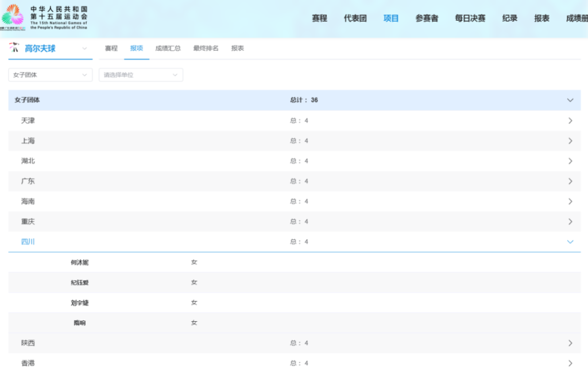
Task: Select 参赛者 from the top navigation
Action: (428, 18)
